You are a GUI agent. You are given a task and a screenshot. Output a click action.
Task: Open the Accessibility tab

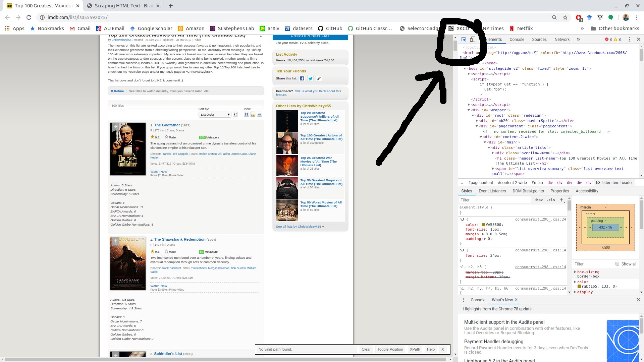click(587, 191)
